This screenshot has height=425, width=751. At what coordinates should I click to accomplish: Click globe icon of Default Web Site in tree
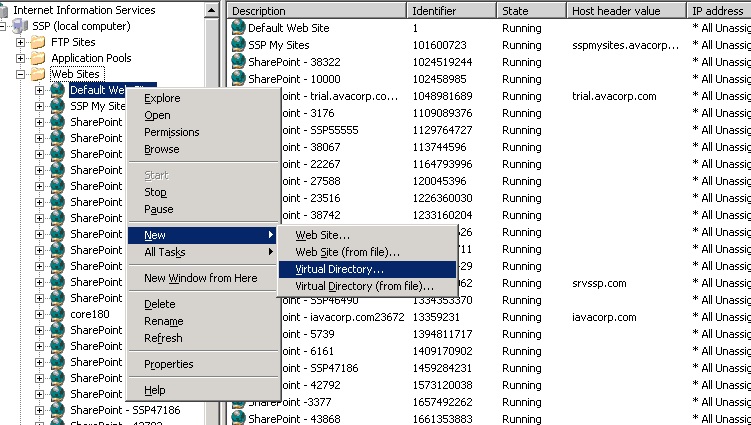pyautogui.click(x=57, y=90)
